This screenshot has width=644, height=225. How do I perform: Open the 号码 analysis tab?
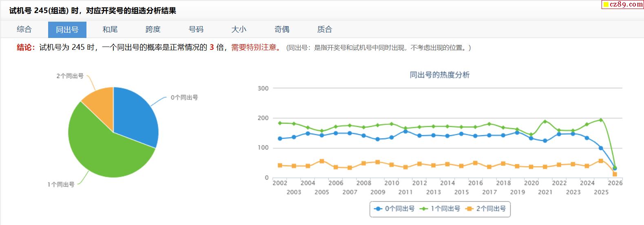pos(196,29)
